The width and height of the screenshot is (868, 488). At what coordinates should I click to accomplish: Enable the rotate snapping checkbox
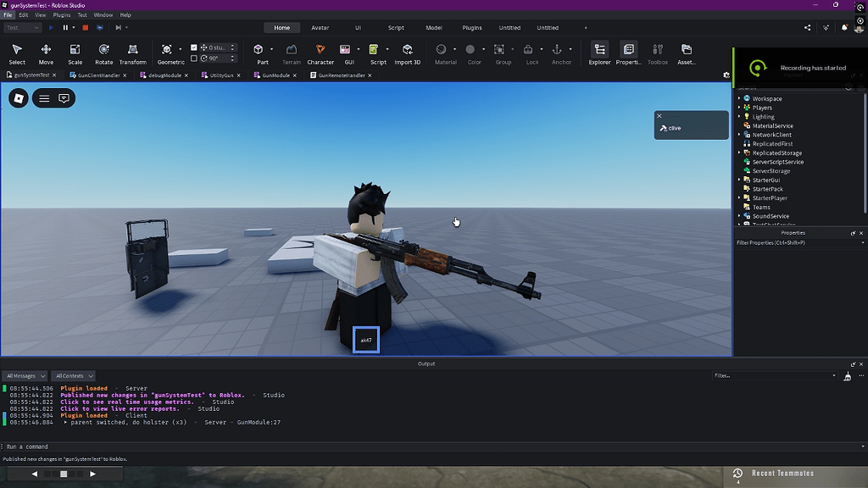tap(194, 58)
